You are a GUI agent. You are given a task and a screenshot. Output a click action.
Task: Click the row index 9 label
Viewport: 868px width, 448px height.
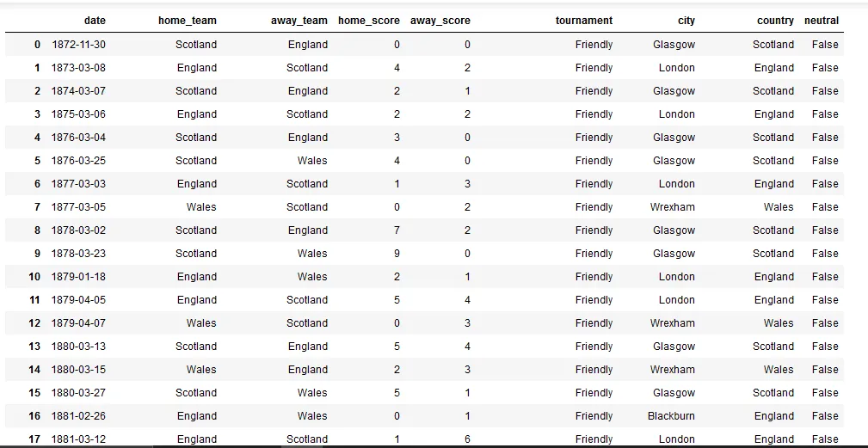click(36, 254)
